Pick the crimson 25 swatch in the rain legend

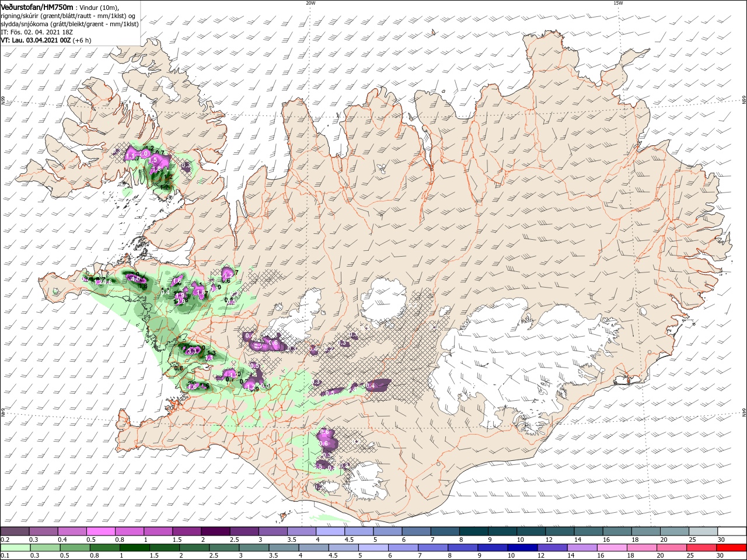pos(702,548)
